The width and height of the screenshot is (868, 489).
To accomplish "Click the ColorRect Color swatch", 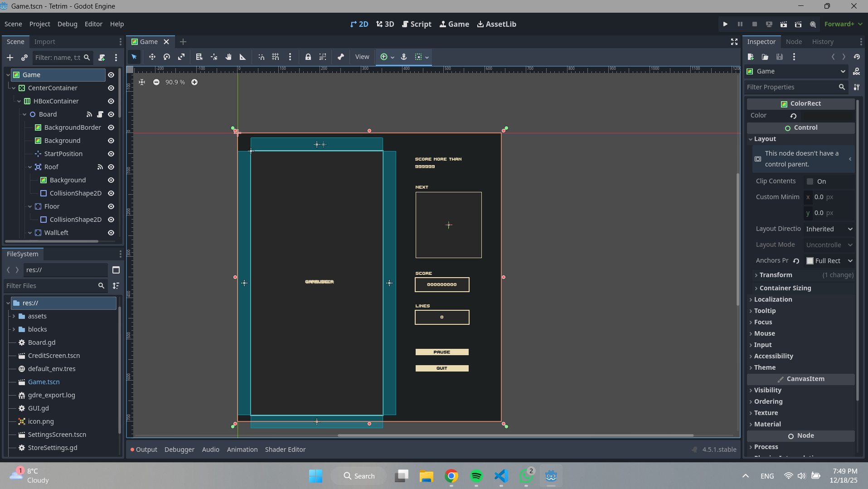I will click(x=829, y=116).
